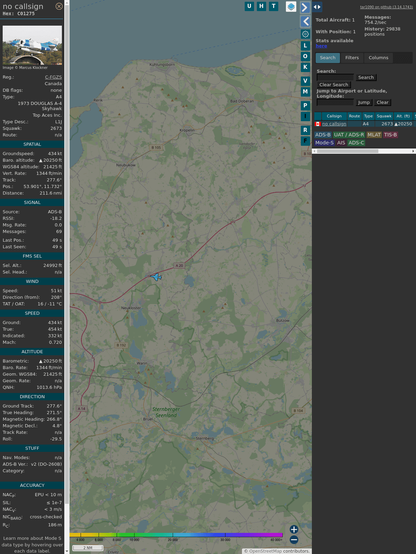The image size is (416, 554).
Task: Open the C-FGZS registration link
Action: pos(53,77)
